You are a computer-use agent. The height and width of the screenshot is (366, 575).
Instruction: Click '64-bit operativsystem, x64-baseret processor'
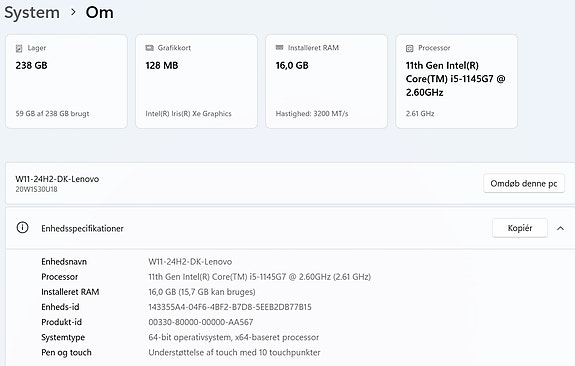234,337
